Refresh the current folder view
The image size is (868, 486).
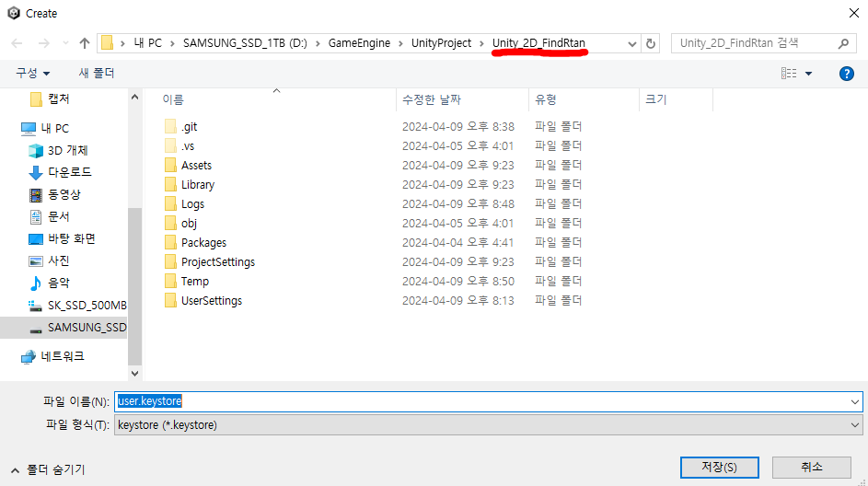click(x=651, y=43)
